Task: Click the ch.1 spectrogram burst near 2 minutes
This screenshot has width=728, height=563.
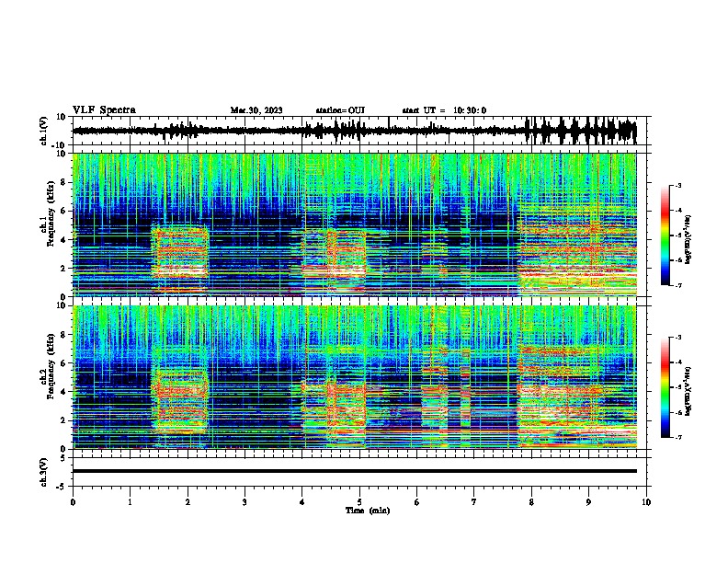Action: 180,252
